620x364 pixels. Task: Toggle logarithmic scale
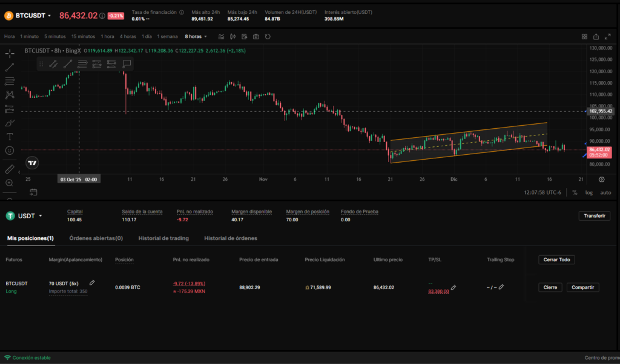coord(589,192)
